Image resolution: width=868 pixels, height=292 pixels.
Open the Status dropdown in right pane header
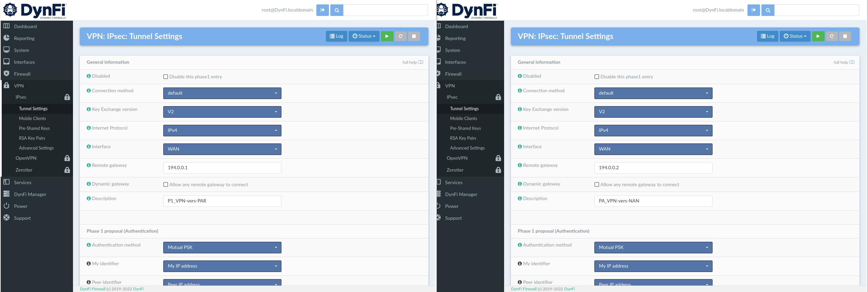[795, 36]
